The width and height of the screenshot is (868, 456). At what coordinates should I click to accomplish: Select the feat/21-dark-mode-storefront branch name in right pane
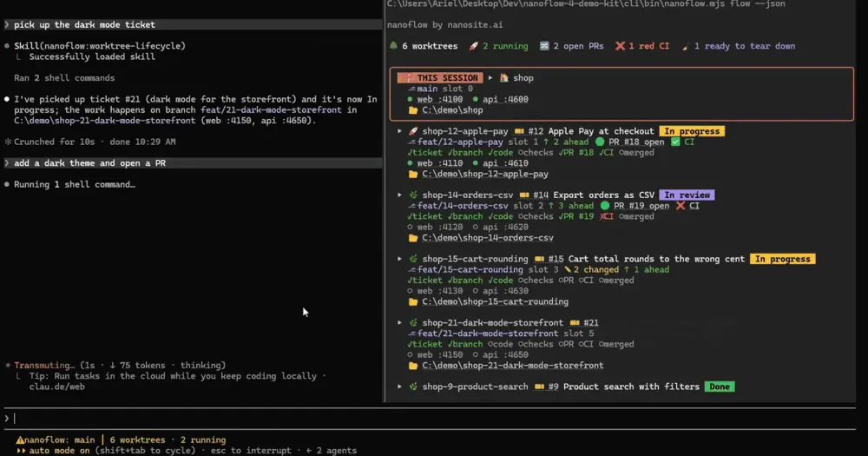(x=488, y=334)
